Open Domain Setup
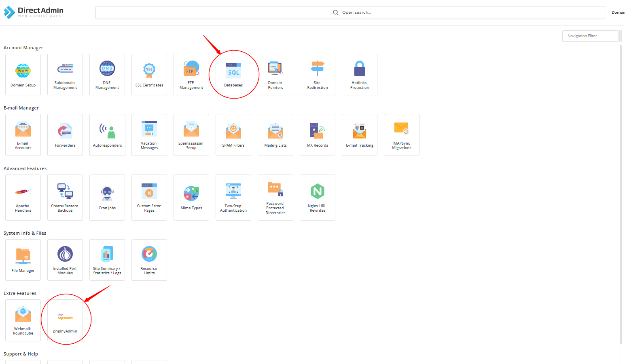The width and height of the screenshot is (625, 364). click(x=23, y=75)
